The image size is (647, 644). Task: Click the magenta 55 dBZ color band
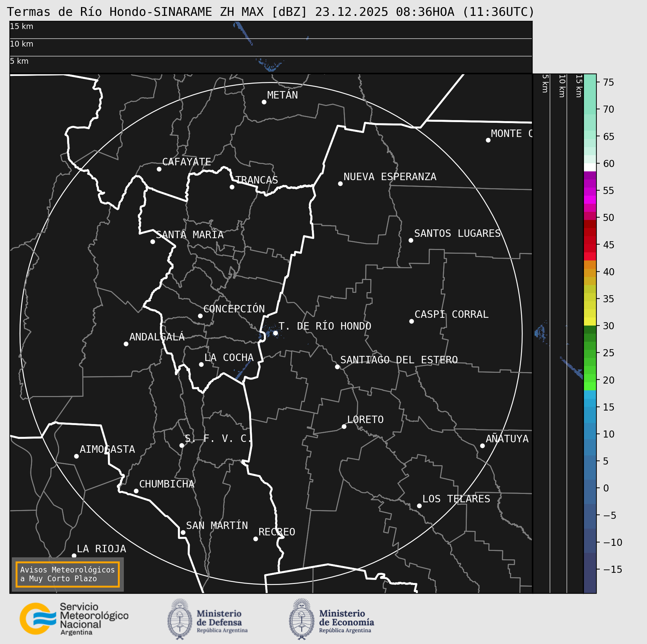(x=590, y=191)
